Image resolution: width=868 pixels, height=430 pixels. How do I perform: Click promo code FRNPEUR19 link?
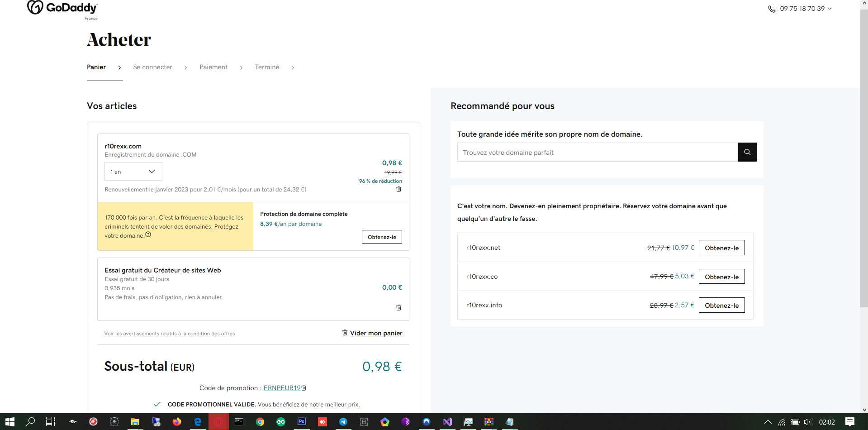(x=282, y=388)
